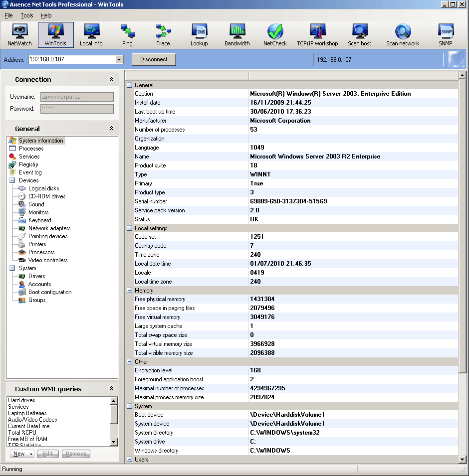This screenshot has width=469, height=476.
Task: Collapse the Connection panel
Action: pos(112,79)
